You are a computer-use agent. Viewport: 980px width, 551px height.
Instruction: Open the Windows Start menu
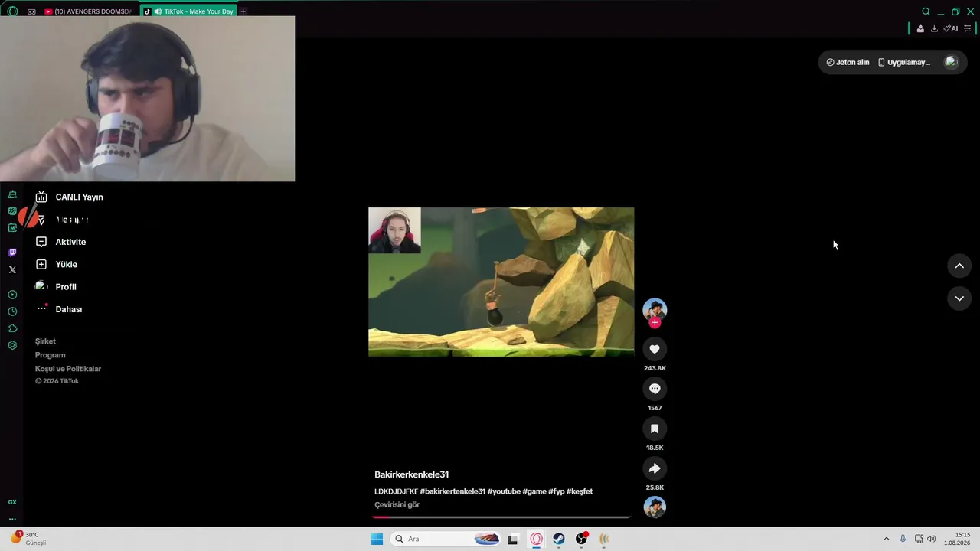(377, 539)
